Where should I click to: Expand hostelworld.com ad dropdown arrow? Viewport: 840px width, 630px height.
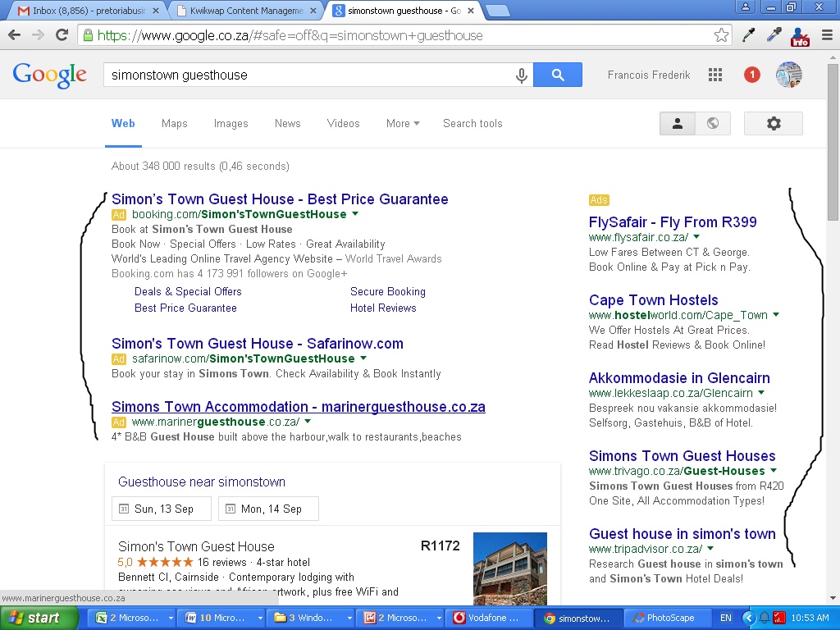coord(776,314)
